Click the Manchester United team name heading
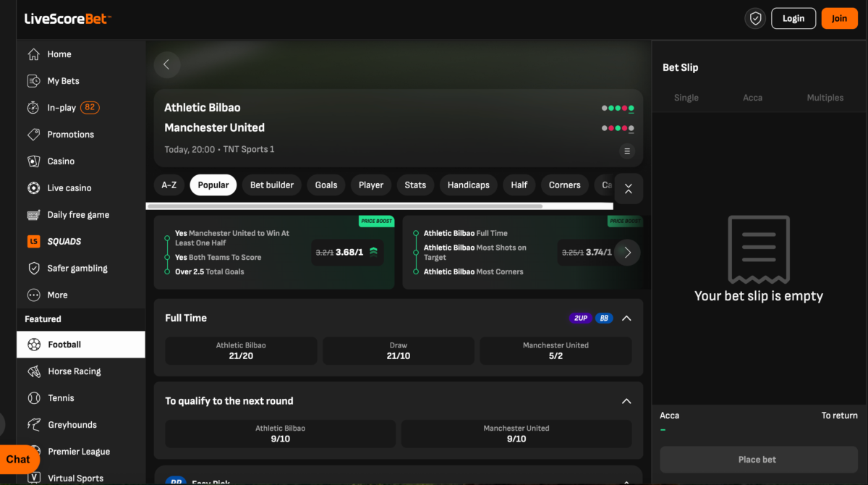Screen dimensions: 868x485 [x=215, y=128]
